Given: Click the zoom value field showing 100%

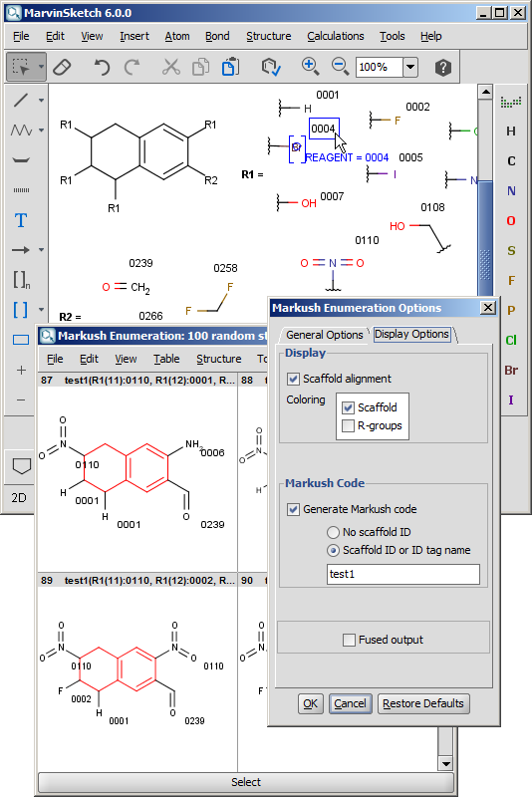Looking at the screenshot, I should pos(380,67).
